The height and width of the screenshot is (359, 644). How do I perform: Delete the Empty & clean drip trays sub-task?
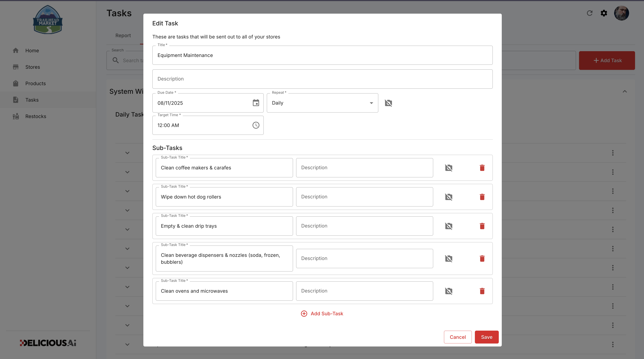coord(482,226)
